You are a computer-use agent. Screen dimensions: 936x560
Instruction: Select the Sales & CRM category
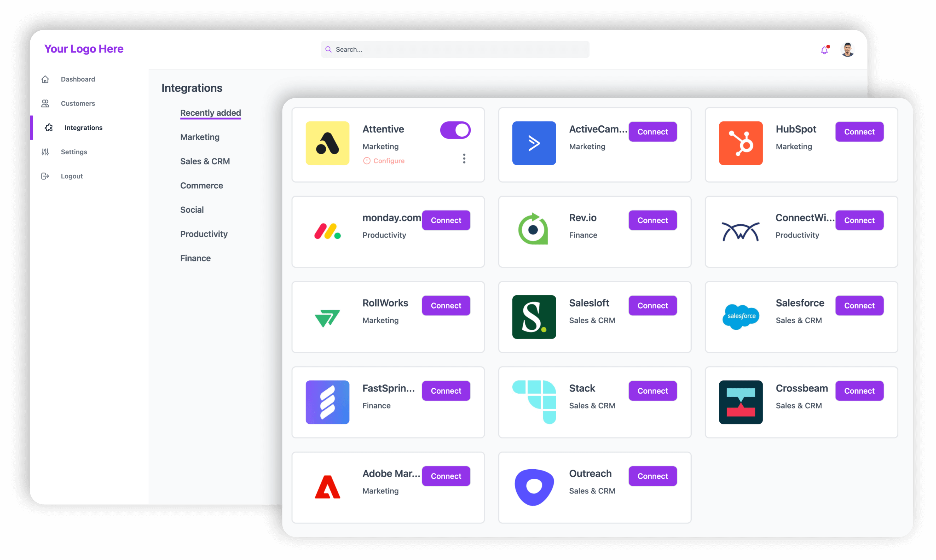click(205, 161)
